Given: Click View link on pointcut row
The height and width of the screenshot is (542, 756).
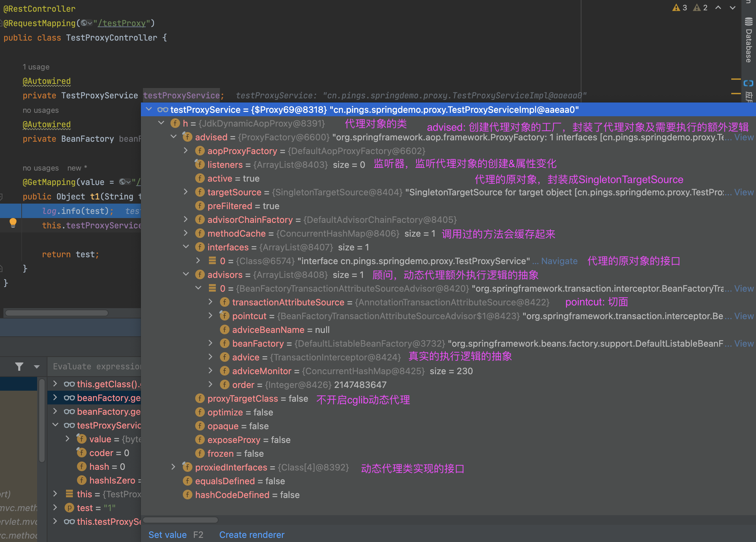Looking at the screenshot, I should [x=744, y=316].
